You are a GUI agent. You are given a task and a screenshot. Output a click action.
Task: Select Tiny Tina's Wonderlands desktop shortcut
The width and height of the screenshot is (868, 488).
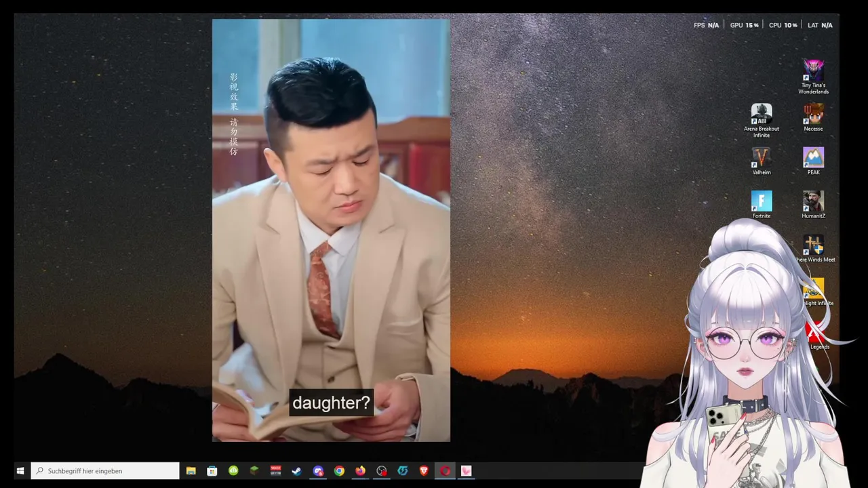coord(813,77)
